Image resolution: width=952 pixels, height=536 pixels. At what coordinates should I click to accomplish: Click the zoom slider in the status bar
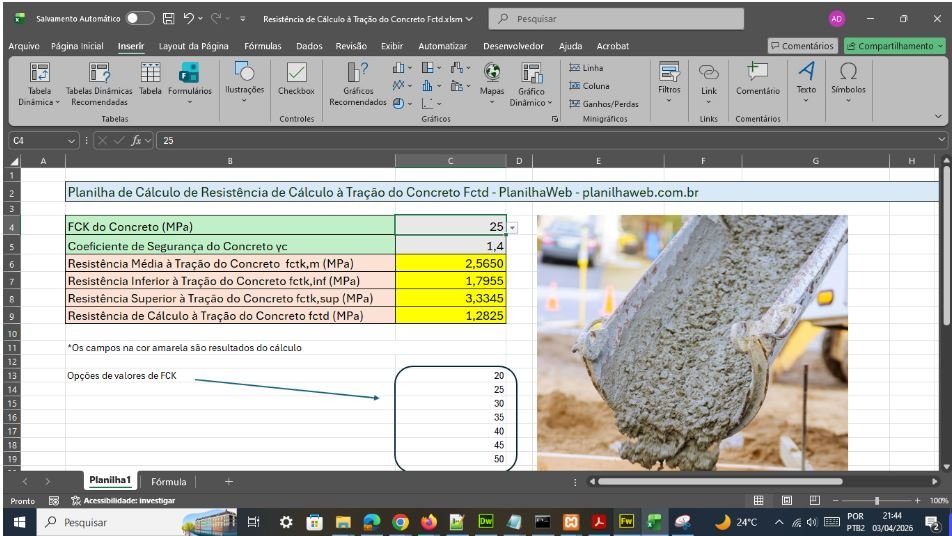pyautogui.click(x=877, y=500)
